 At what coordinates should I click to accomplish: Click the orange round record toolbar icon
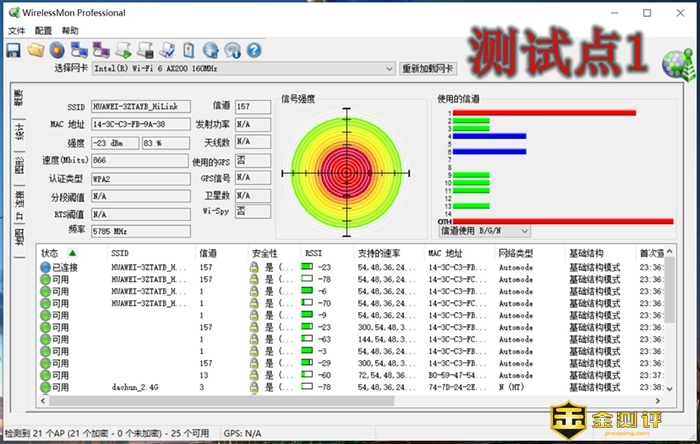coord(57,49)
